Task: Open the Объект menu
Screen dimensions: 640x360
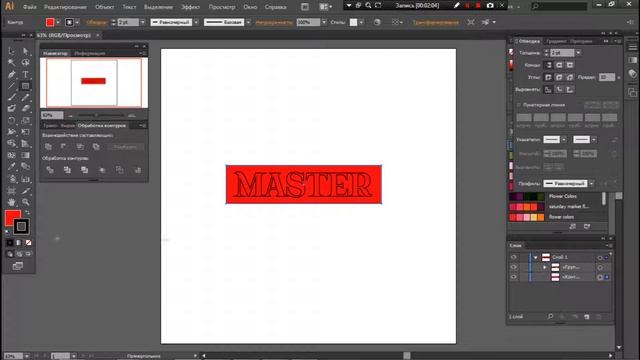Action: pos(104,7)
